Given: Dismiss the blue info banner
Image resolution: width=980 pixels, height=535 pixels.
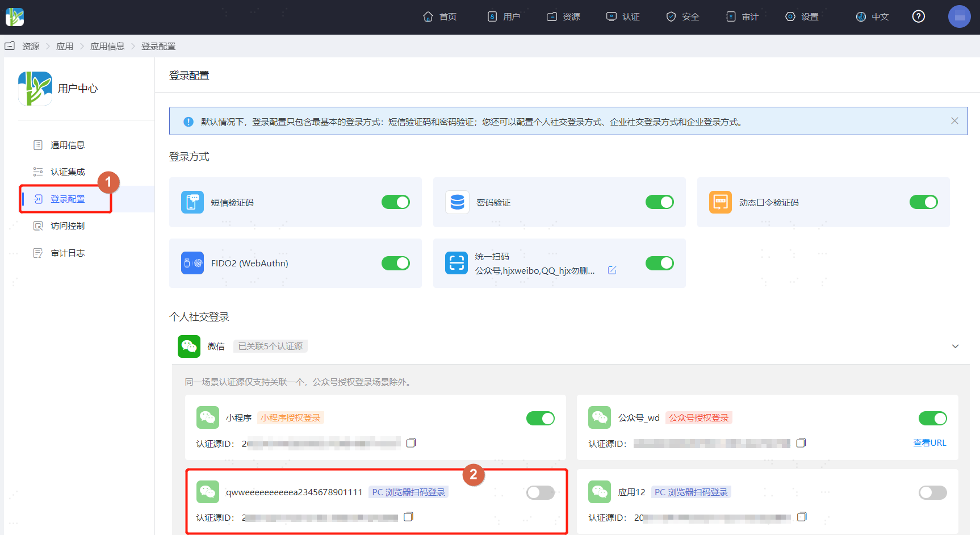Looking at the screenshot, I should (954, 121).
